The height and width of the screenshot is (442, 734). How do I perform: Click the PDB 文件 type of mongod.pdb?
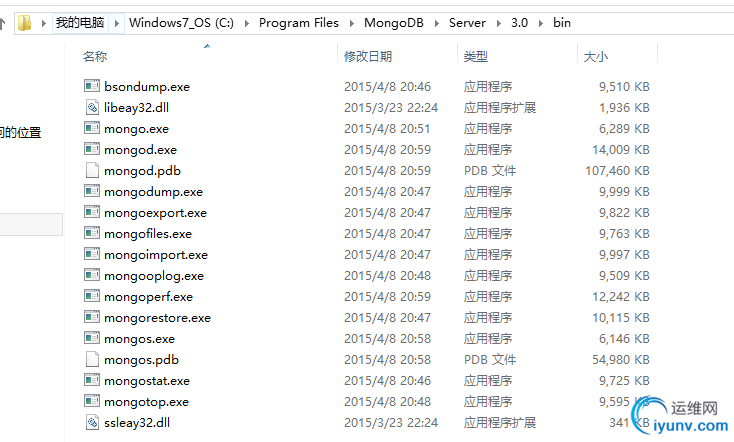(490, 170)
